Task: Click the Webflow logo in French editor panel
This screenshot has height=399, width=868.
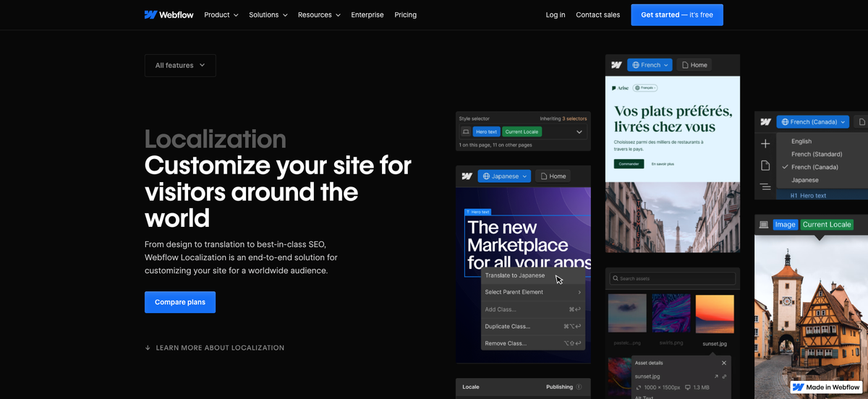Action: click(616, 65)
